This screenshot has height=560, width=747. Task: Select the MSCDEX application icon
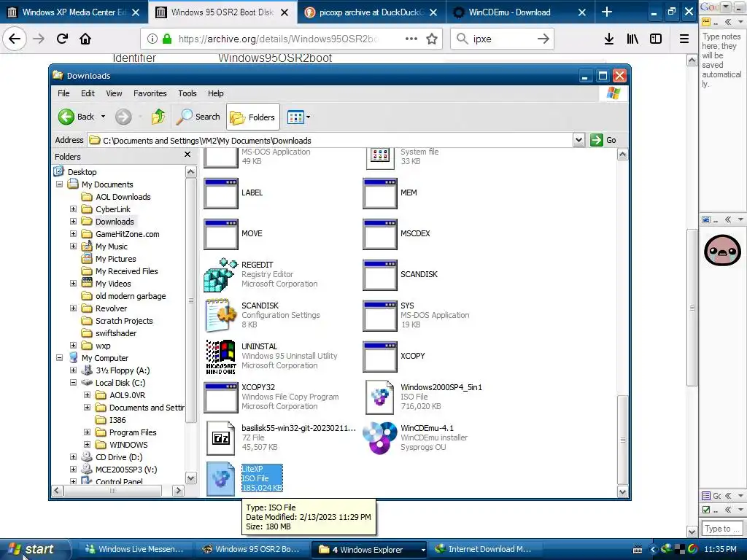(379, 234)
